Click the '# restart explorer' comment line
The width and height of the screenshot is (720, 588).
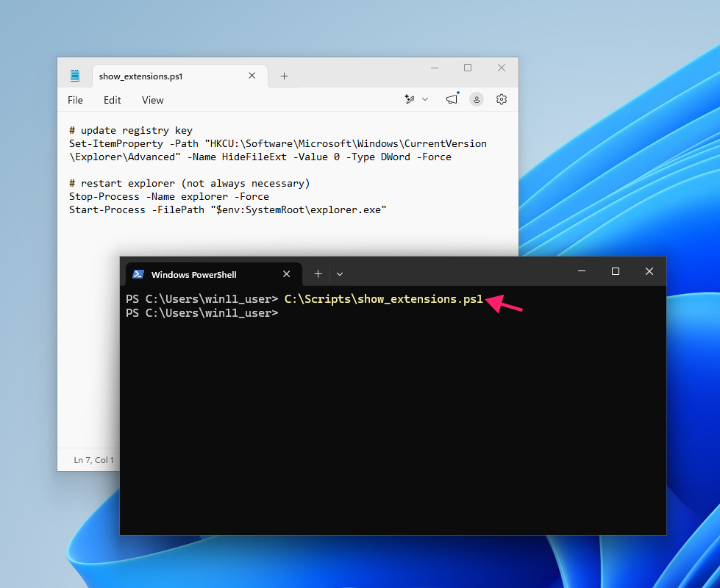pos(190,183)
